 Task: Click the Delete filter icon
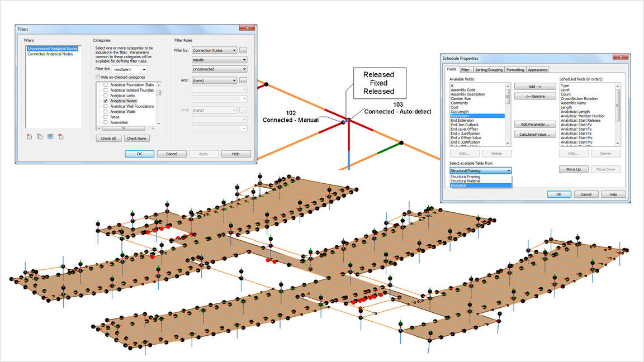point(61,137)
